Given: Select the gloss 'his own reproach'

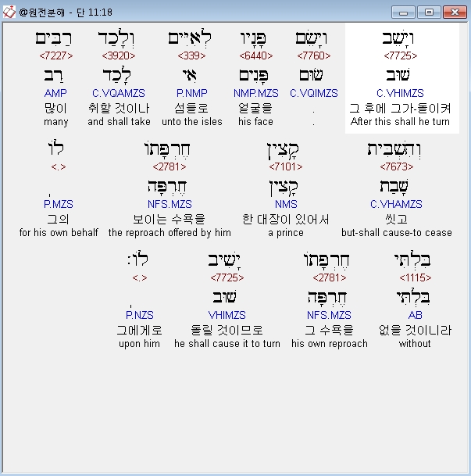Looking at the screenshot, I should tap(330, 344).
